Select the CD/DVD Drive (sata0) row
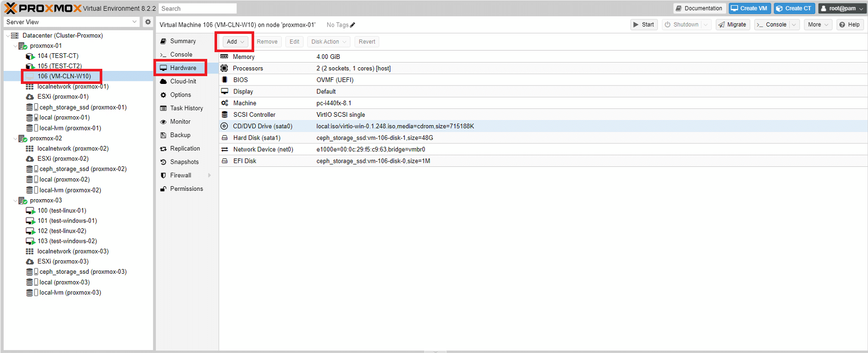The width and height of the screenshot is (868, 353). click(x=263, y=126)
